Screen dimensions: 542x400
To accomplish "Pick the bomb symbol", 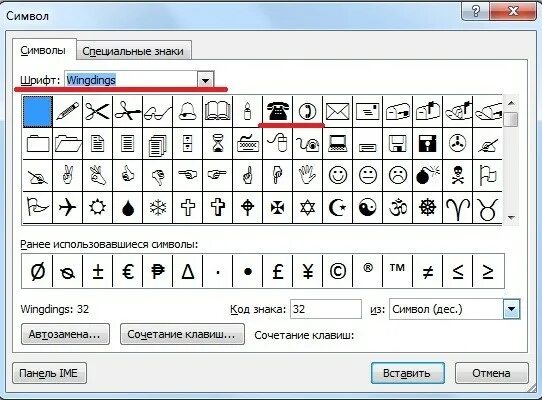I will pos(428,176).
